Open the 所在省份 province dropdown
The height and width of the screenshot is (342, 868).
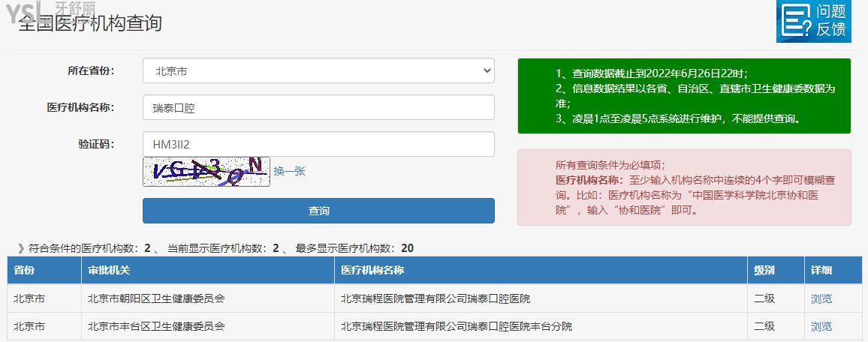pos(318,70)
